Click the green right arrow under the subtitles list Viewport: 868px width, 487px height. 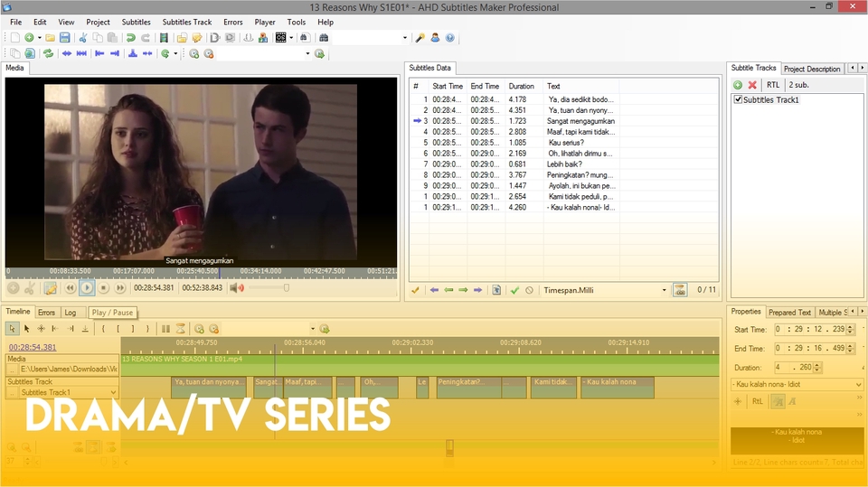463,290
